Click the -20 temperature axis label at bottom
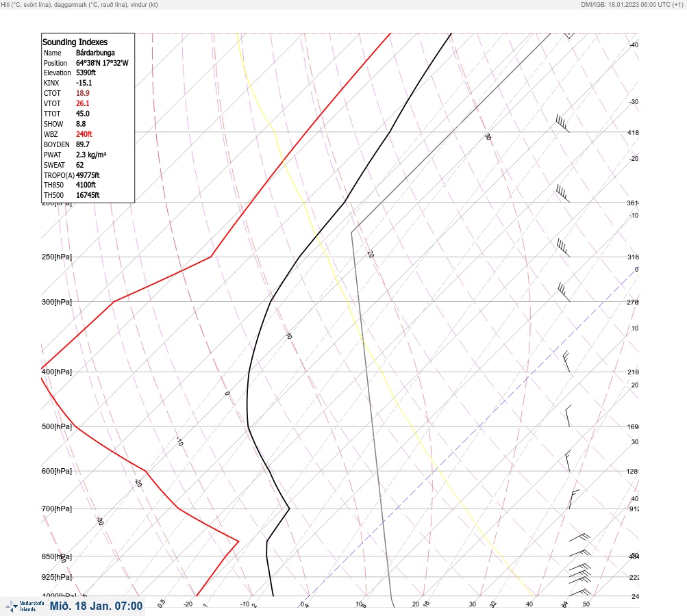The height and width of the screenshot is (616, 687). pos(188,604)
